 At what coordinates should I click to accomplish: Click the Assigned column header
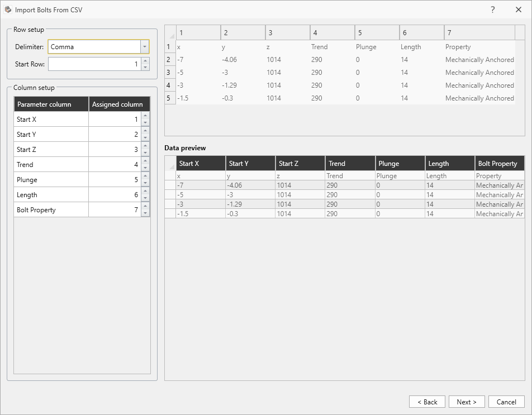click(x=119, y=104)
